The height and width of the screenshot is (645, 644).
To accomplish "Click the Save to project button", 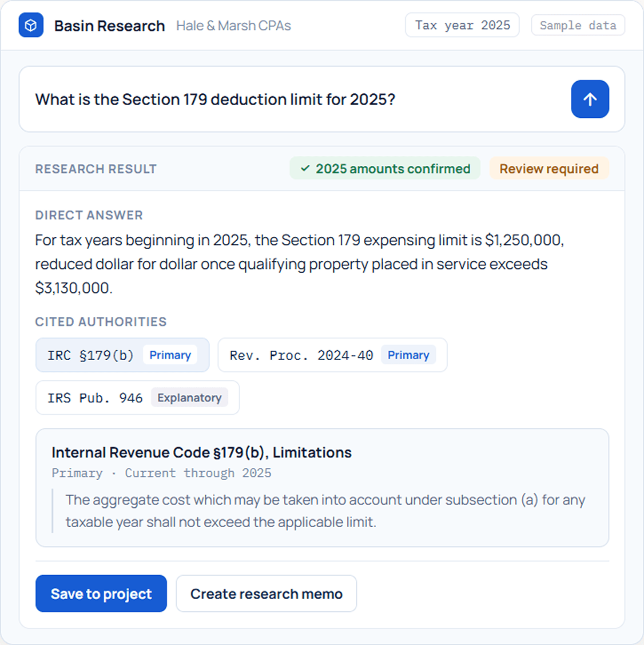I will [x=101, y=593].
